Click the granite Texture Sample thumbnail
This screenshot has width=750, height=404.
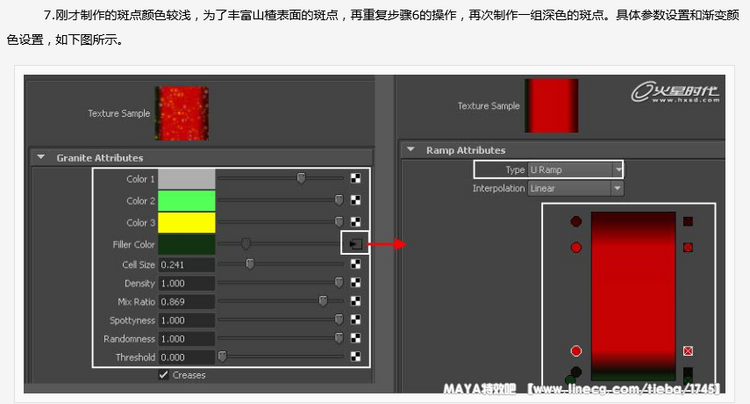182,113
